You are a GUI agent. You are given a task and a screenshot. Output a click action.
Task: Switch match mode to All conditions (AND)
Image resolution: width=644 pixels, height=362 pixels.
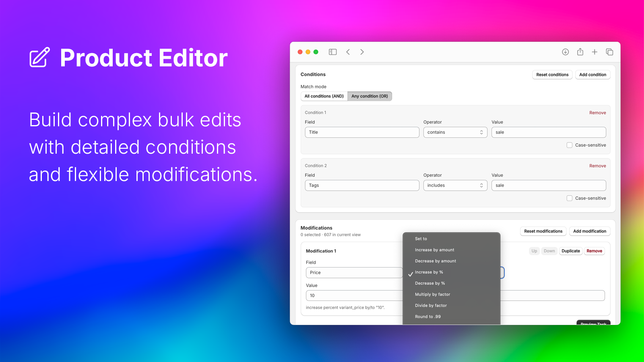click(x=324, y=96)
